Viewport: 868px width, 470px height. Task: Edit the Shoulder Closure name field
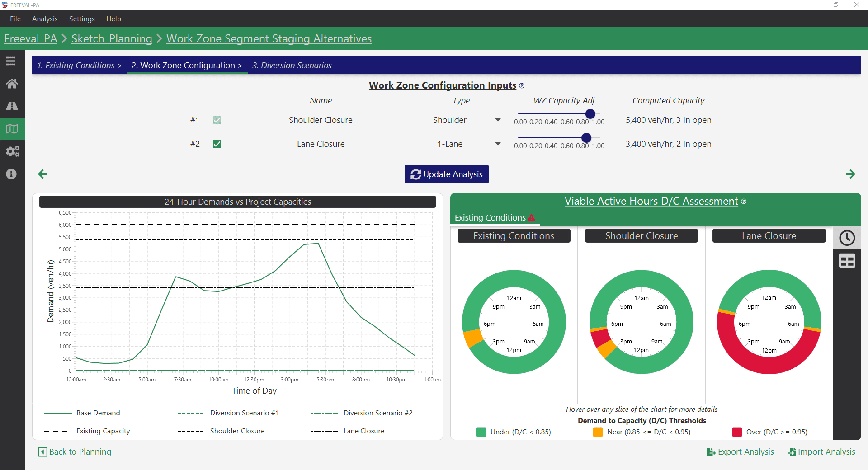pyautogui.click(x=321, y=120)
